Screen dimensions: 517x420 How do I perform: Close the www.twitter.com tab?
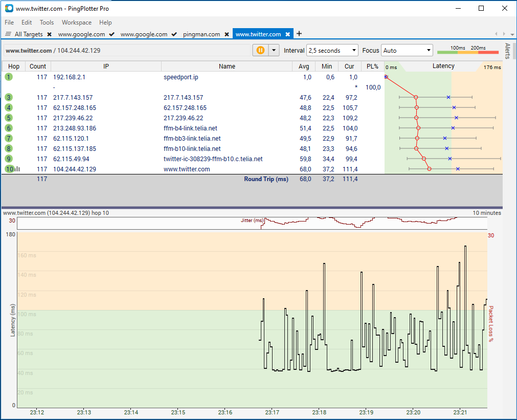288,34
